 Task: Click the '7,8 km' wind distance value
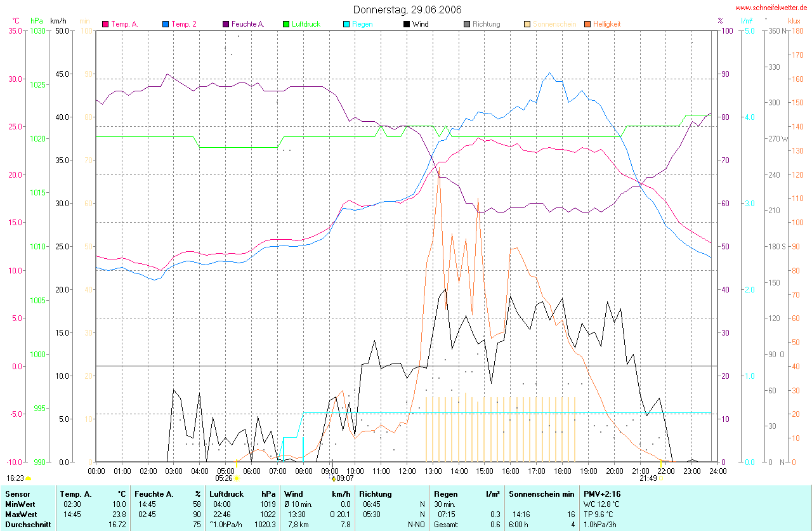[x=299, y=525]
